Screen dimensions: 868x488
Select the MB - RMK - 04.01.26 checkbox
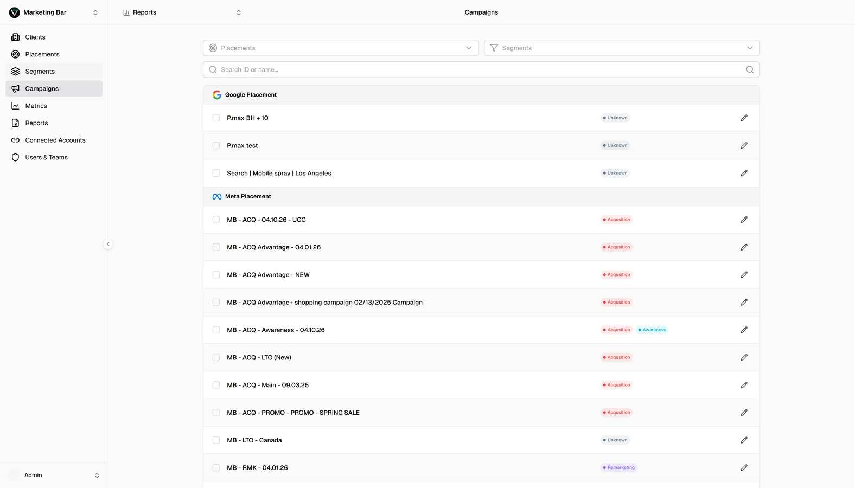click(x=216, y=467)
